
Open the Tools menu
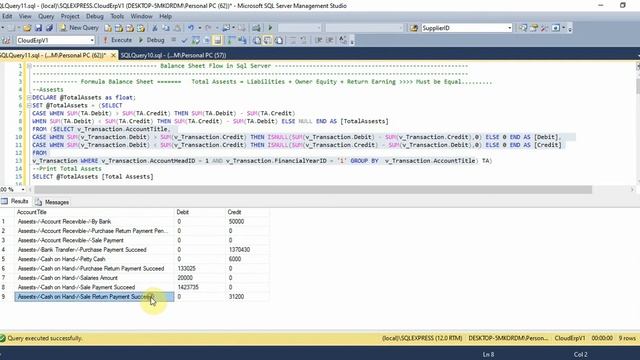point(117,16)
